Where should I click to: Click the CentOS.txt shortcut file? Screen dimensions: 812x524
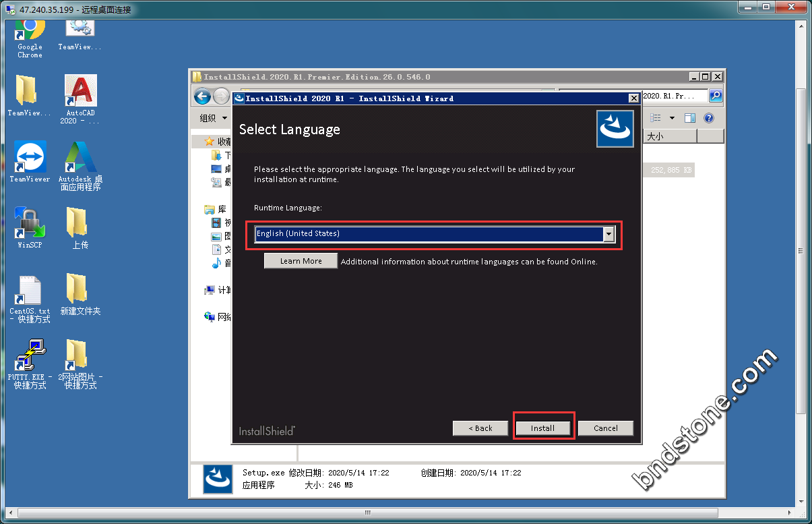(30, 291)
